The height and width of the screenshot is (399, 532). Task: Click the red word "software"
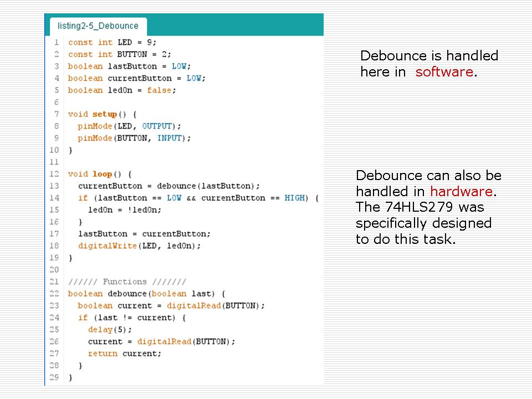click(444, 72)
